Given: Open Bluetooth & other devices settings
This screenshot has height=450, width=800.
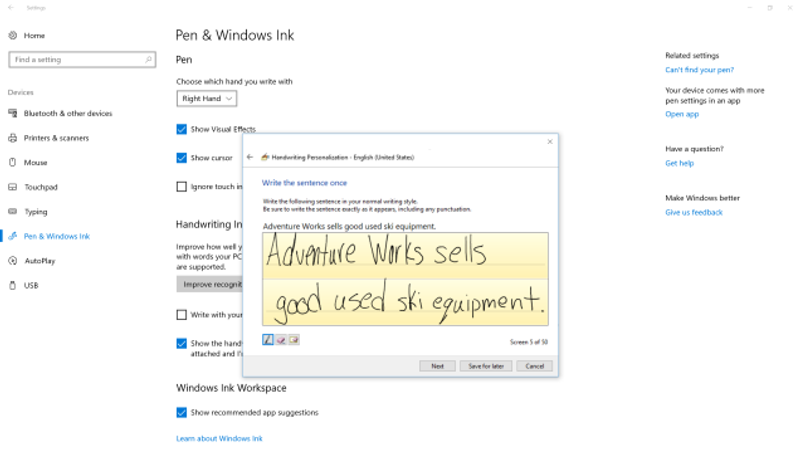Looking at the screenshot, I should [68, 113].
